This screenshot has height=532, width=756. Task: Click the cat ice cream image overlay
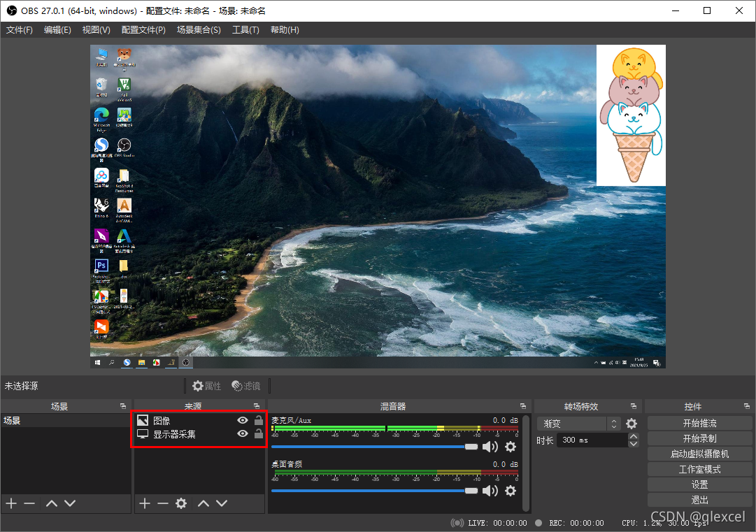pos(631,115)
